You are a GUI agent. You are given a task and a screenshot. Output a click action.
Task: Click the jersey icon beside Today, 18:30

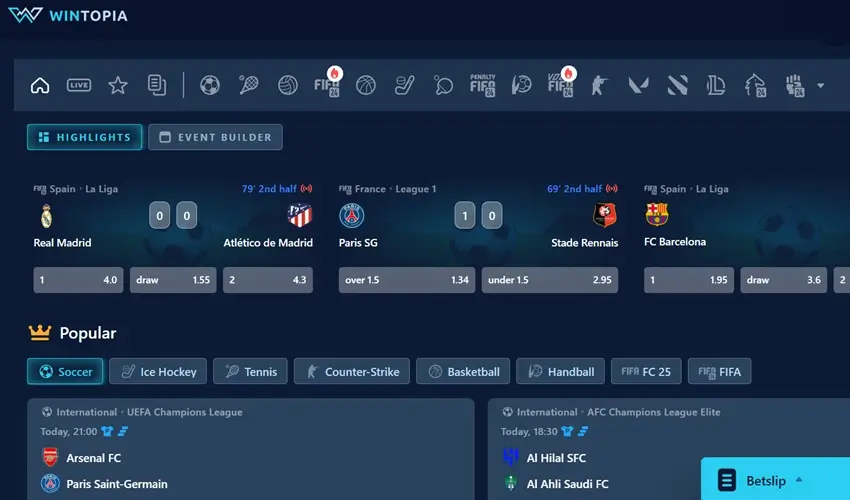(567, 432)
